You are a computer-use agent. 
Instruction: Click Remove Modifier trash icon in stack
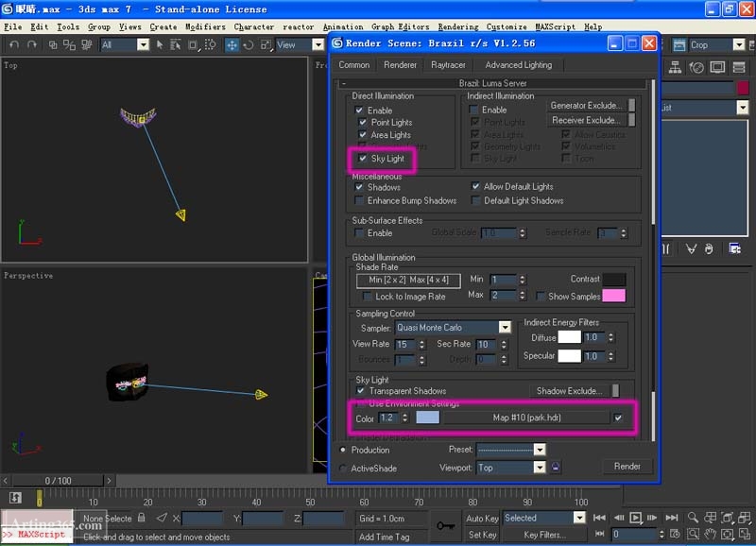click(x=709, y=248)
